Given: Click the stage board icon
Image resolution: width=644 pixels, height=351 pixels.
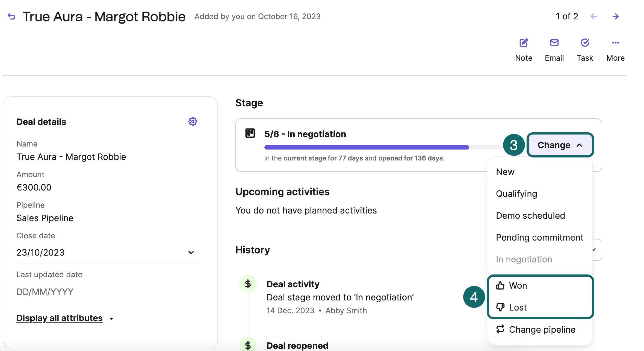Looking at the screenshot, I should pos(250,133).
